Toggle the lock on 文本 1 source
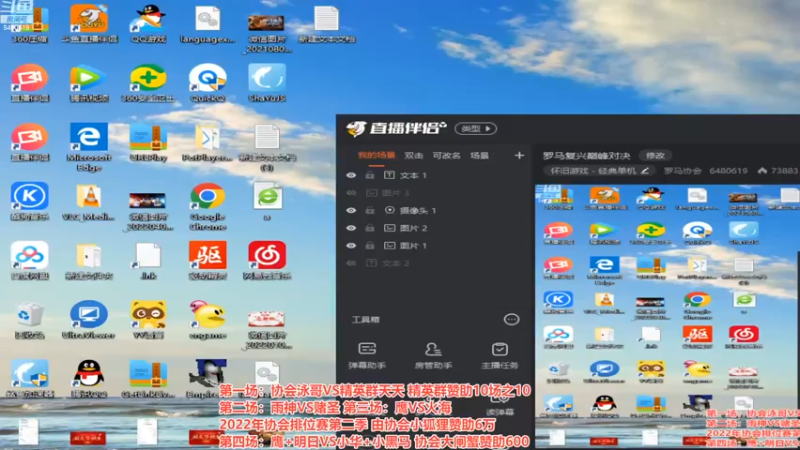The width and height of the screenshot is (800, 450). [x=370, y=175]
